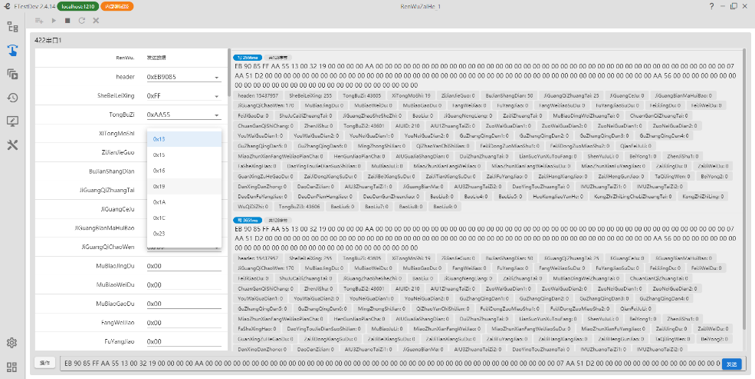Screen dimensions: 755x379
Task: Click the blue send button bottom right
Action: pyautogui.click(x=731, y=364)
